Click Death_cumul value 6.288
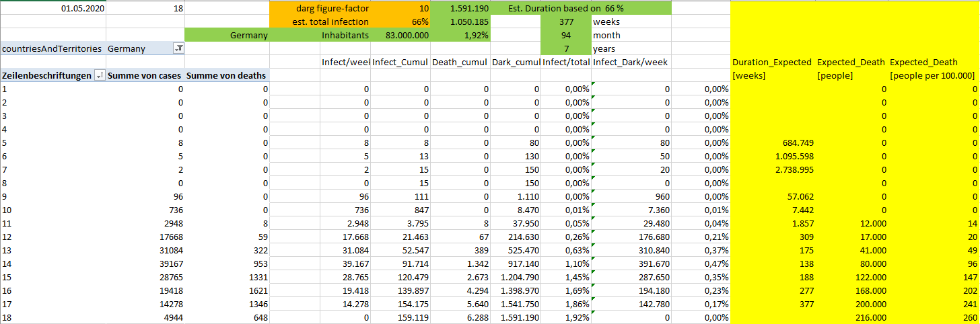This screenshot has width=980, height=324. click(x=460, y=317)
